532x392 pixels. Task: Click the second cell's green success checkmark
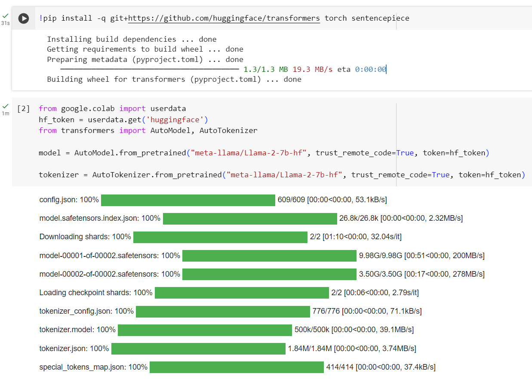(x=5, y=106)
